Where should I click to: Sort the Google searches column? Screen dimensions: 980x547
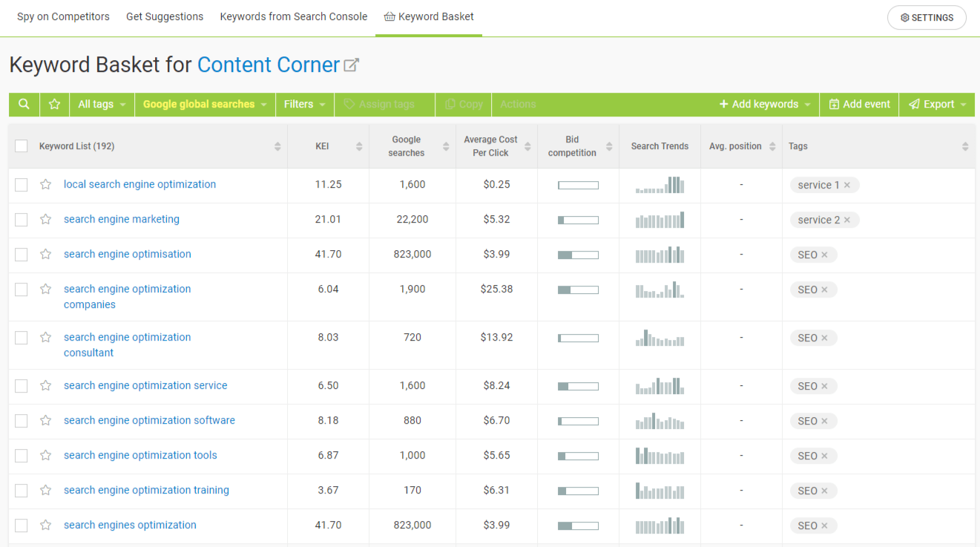(448, 145)
